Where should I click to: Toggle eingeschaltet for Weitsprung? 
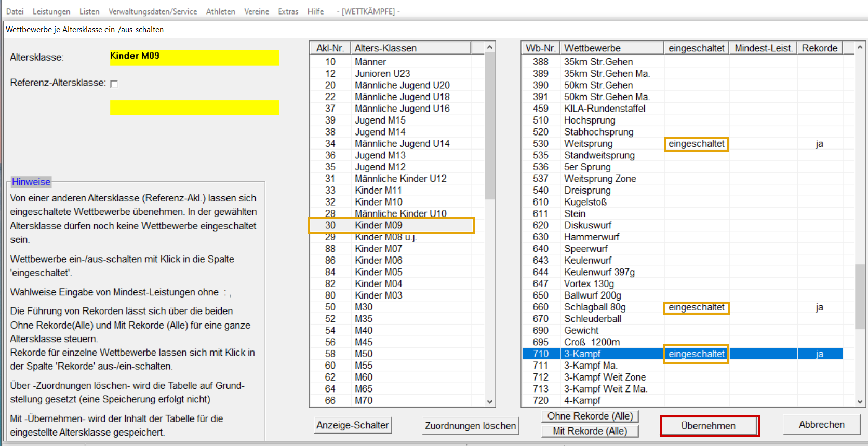tap(696, 144)
